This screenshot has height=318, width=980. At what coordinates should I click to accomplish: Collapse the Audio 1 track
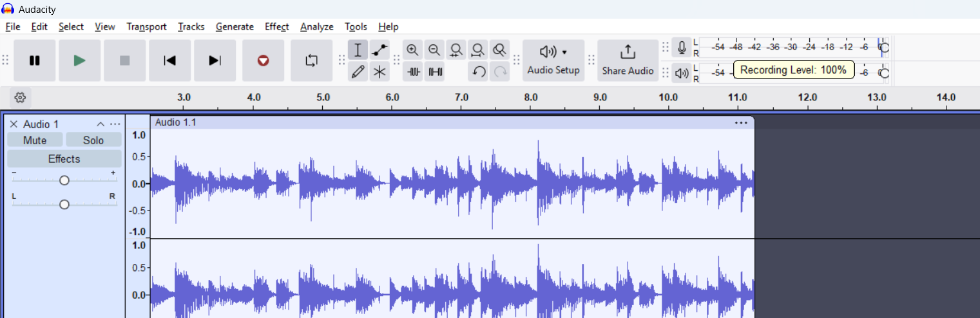point(101,124)
